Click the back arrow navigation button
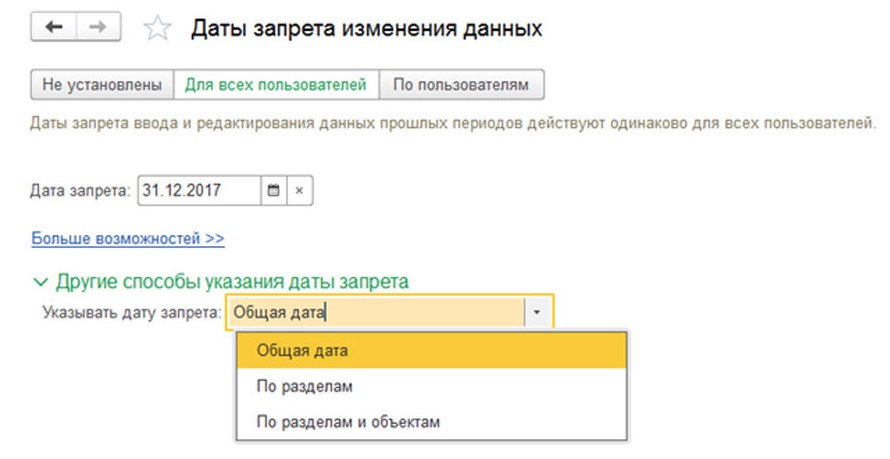 click(55, 28)
